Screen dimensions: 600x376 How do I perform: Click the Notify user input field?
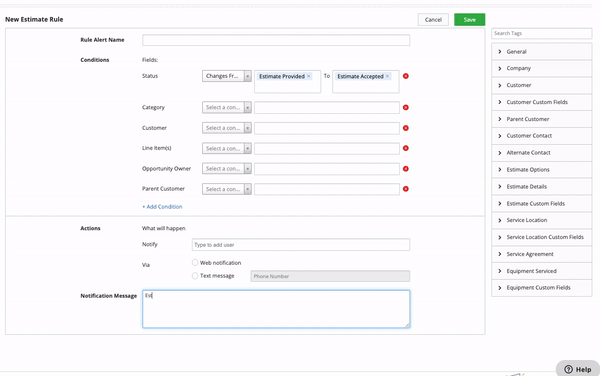[301, 245]
